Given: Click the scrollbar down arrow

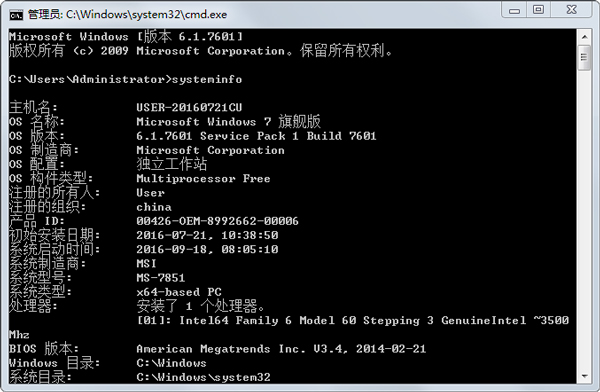Looking at the screenshot, I should point(584,376).
